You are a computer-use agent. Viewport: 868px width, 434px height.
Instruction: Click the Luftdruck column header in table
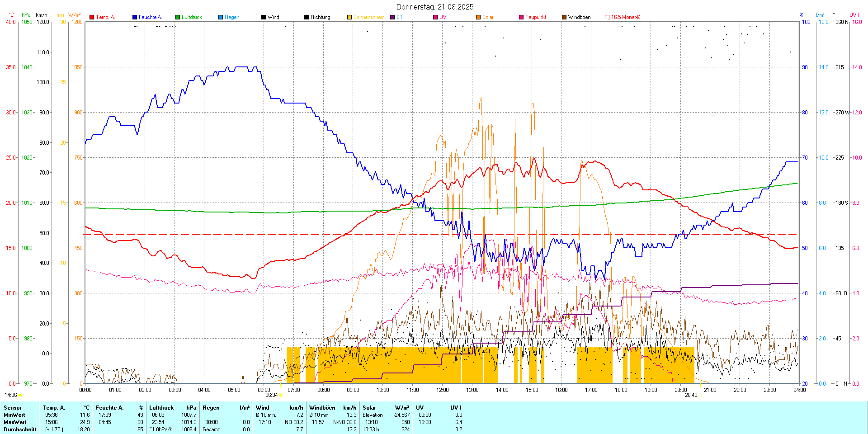tap(161, 408)
